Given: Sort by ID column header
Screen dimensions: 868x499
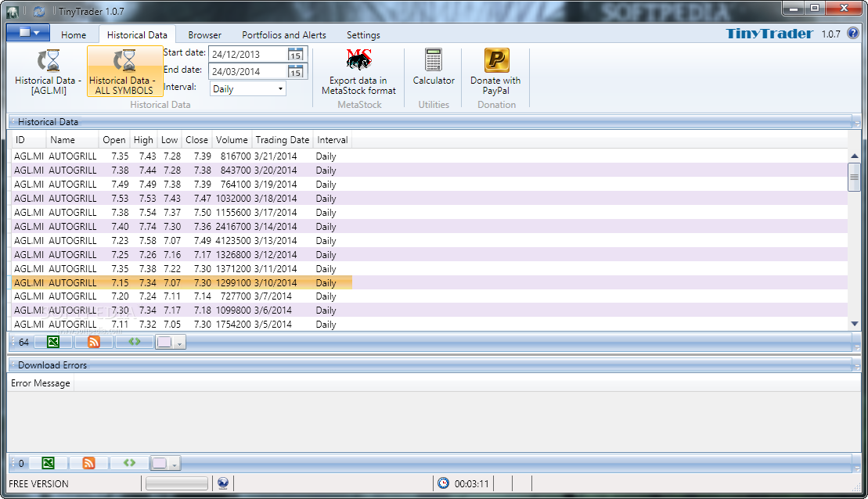Looking at the screenshot, I should click(27, 139).
